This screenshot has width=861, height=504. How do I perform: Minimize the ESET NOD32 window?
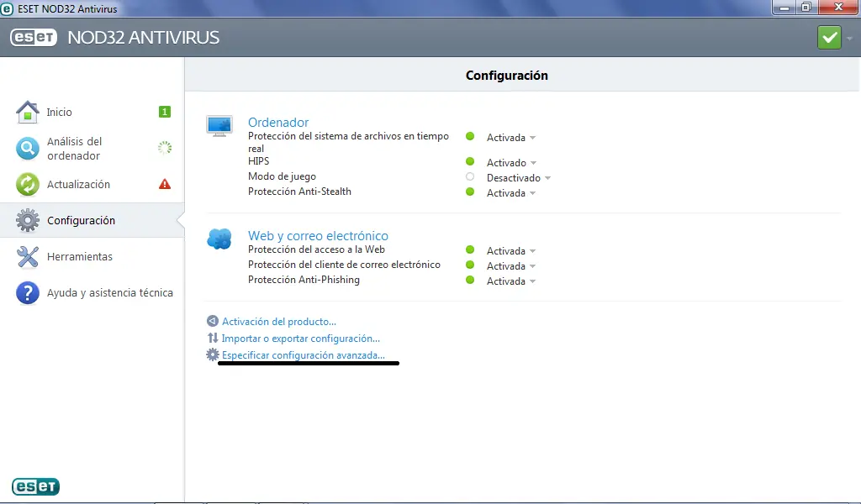click(784, 8)
